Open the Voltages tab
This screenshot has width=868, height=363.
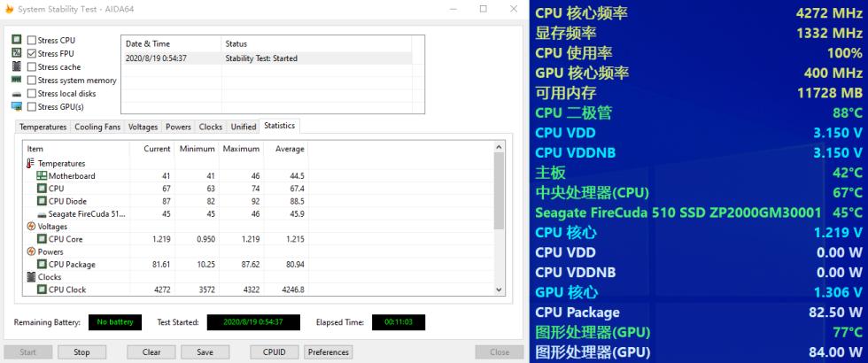pyautogui.click(x=143, y=127)
